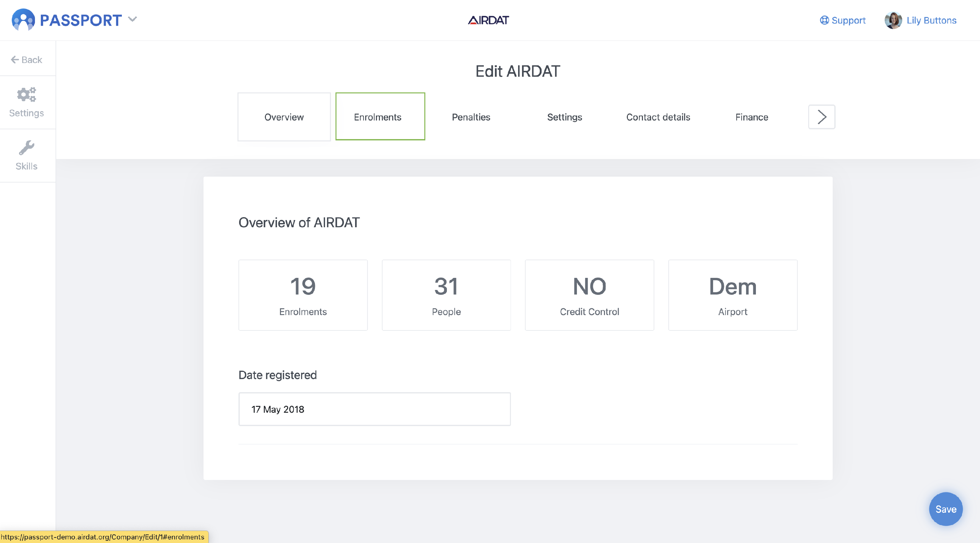The height and width of the screenshot is (543, 980).
Task: Click the 19 Enrolments stat card
Action: click(303, 295)
